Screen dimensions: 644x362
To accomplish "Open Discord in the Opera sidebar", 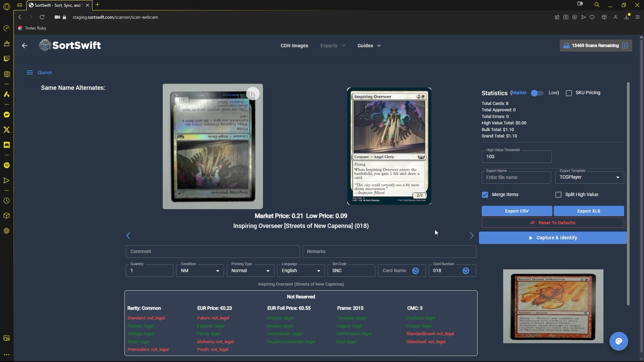I will tap(6, 145).
